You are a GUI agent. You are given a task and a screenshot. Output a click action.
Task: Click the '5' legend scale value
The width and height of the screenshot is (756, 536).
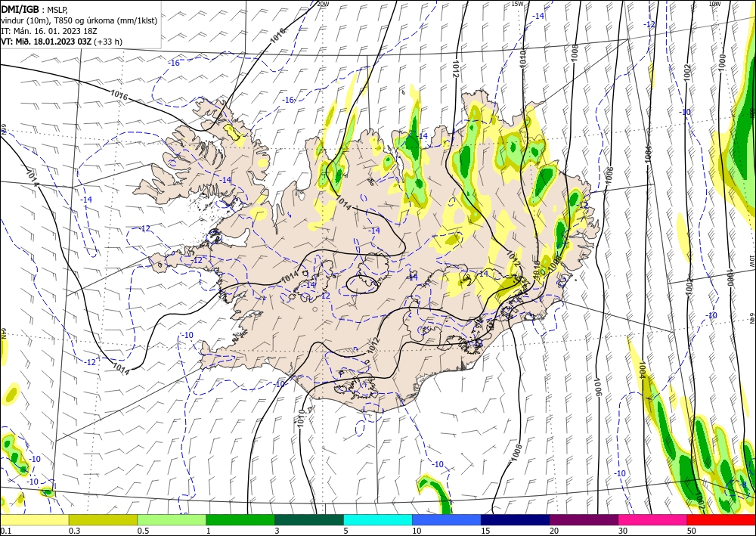tap(345, 531)
